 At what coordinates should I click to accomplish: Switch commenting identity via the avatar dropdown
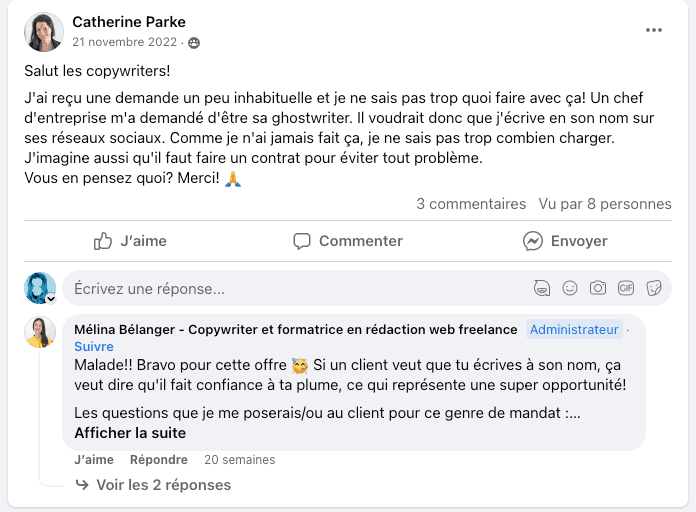coord(49,298)
